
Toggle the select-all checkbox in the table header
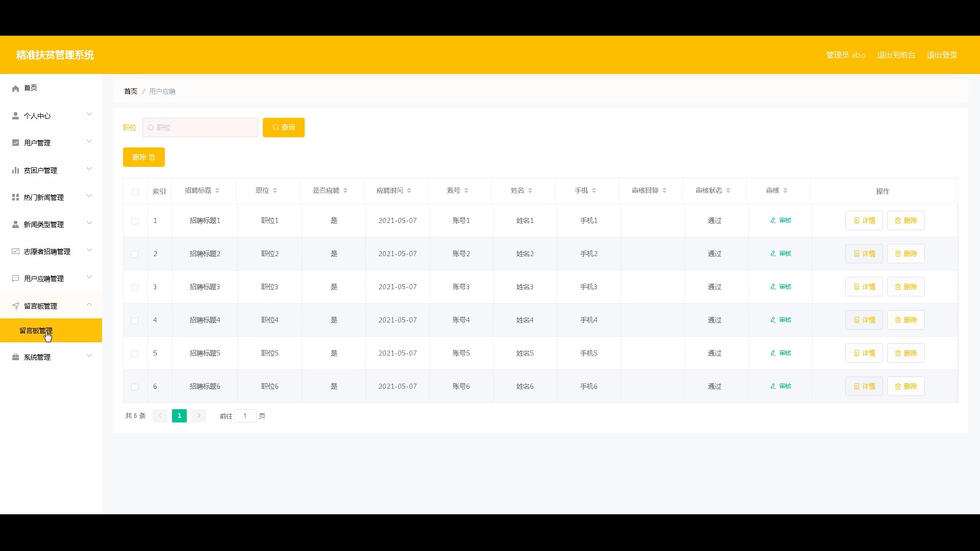[135, 192]
